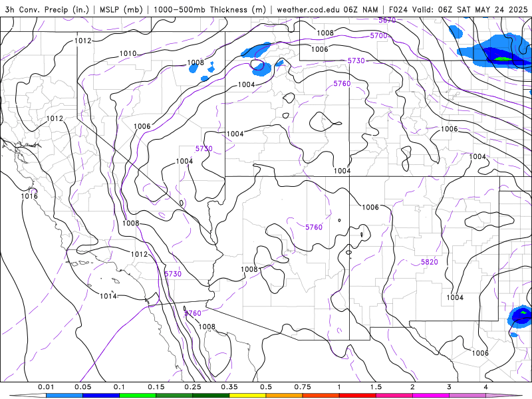The height and width of the screenshot is (399, 532).
Task: Click 'weather.cod.edu' in the header
Action: coord(308,9)
